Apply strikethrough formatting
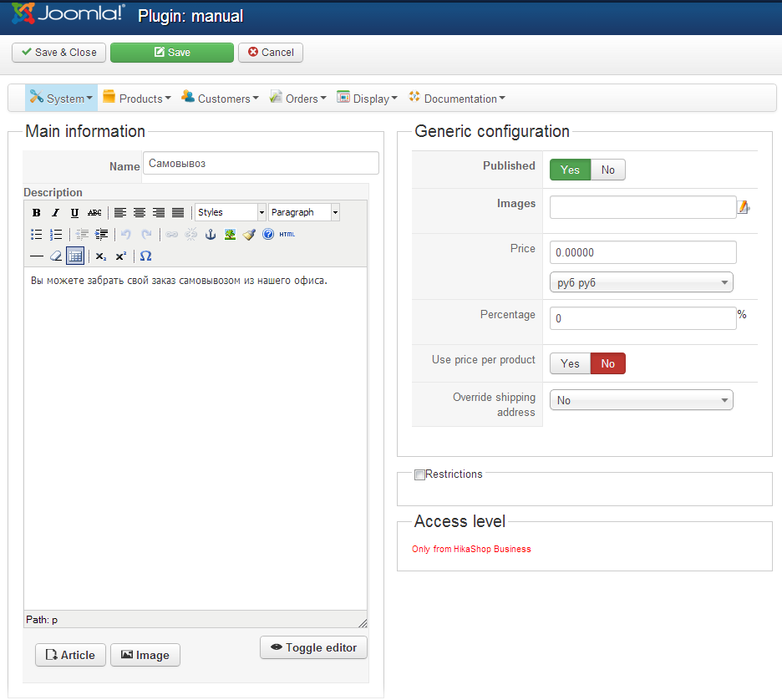The width and height of the screenshot is (782, 700). point(94,213)
